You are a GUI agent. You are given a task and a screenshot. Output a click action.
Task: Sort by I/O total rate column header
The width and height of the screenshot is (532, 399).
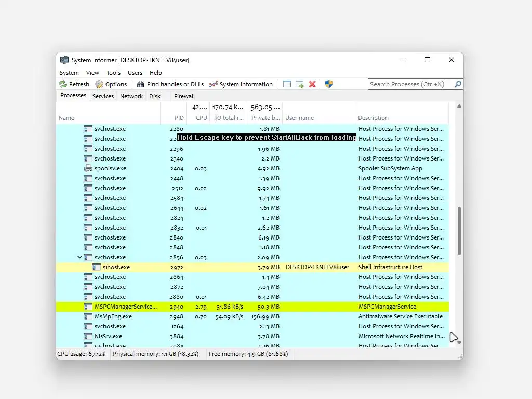pyautogui.click(x=228, y=118)
